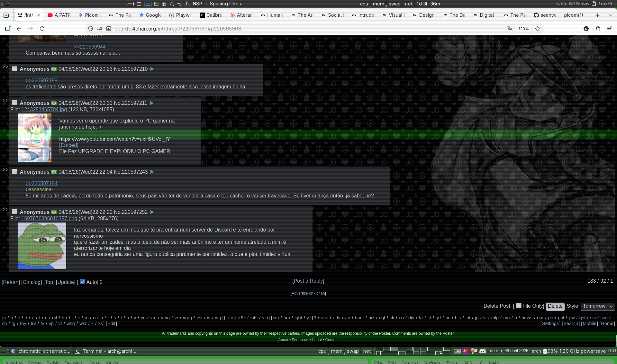List all tabs with the chevron
This screenshot has height=364, width=617.
(610, 15)
